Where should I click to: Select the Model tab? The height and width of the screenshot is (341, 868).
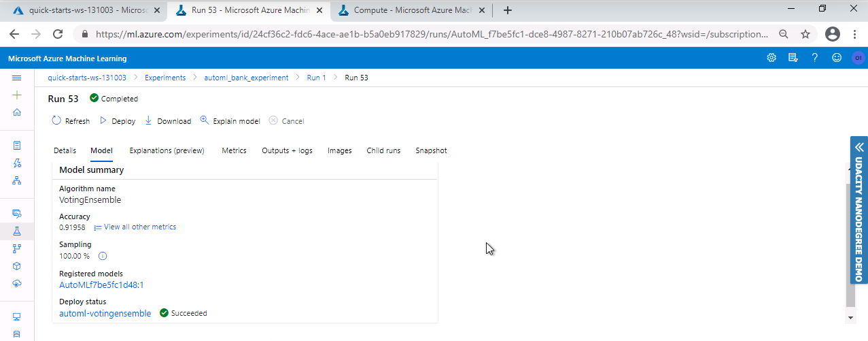pyautogui.click(x=101, y=150)
